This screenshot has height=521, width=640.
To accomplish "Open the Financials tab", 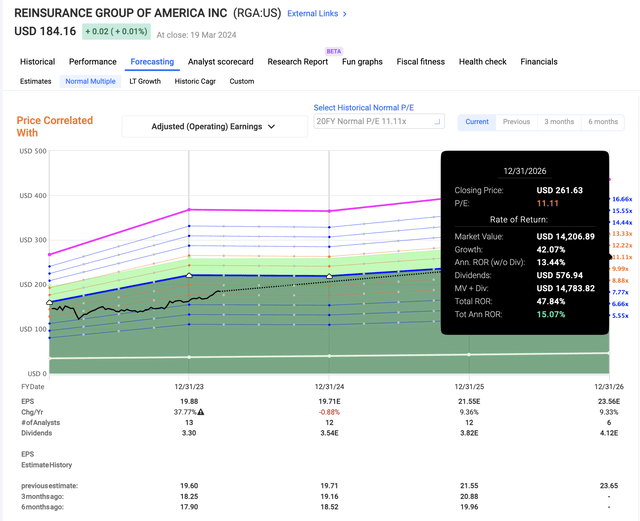I will (x=538, y=62).
